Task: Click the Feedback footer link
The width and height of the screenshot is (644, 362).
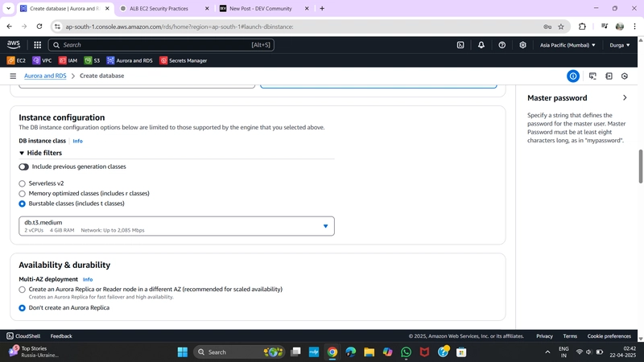Action: point(61,335)
